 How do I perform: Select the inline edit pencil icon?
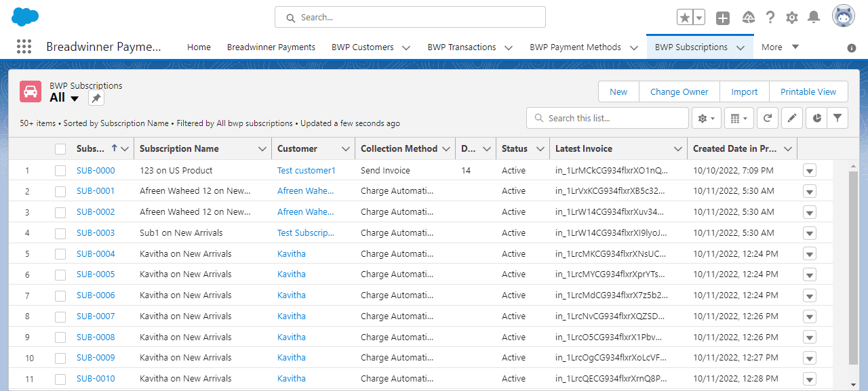click(x=791, y=117)
